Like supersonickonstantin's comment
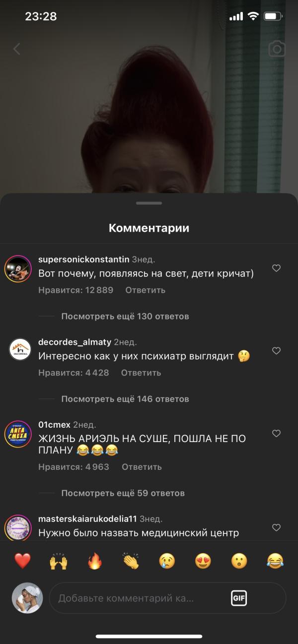Viewport: 298px width, 644px height. [x=277, y=268]
